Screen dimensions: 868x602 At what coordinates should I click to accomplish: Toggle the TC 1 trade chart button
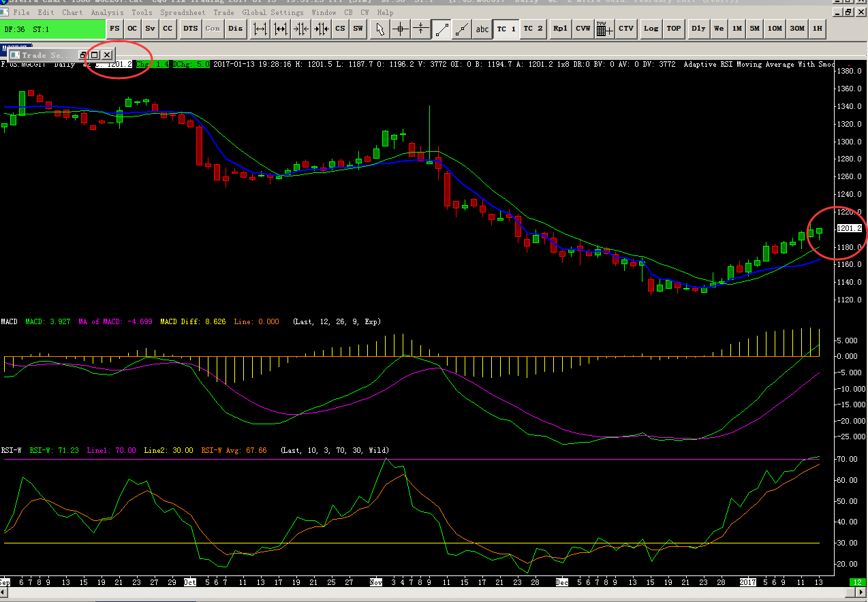[x=506, y=29]
